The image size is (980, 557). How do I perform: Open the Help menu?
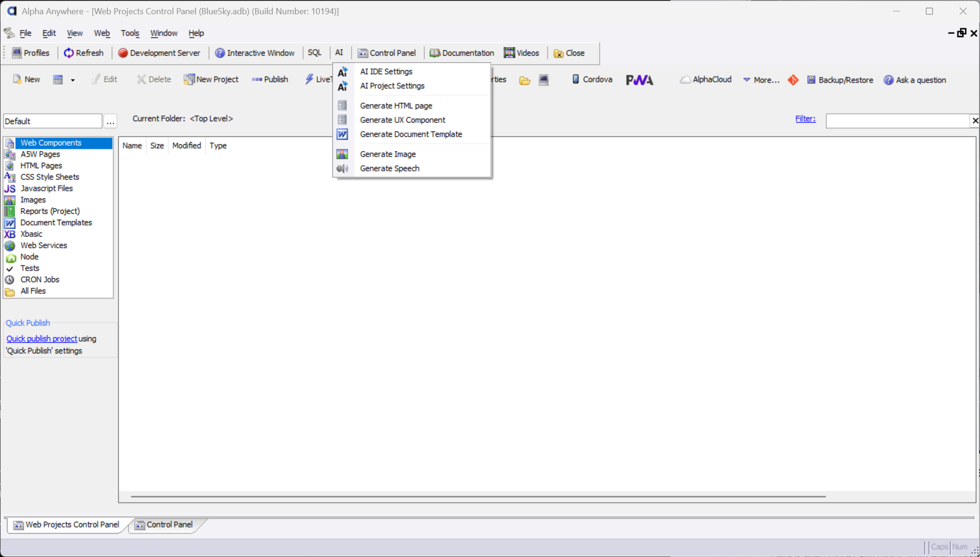196,33
